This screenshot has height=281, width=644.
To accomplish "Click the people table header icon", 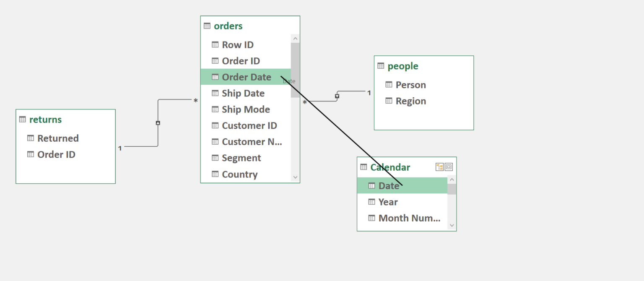I will [x=381, y=66].
